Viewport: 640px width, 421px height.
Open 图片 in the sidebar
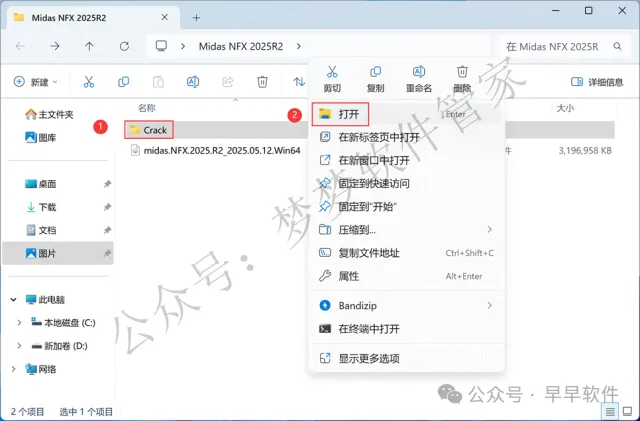(58, 253)
